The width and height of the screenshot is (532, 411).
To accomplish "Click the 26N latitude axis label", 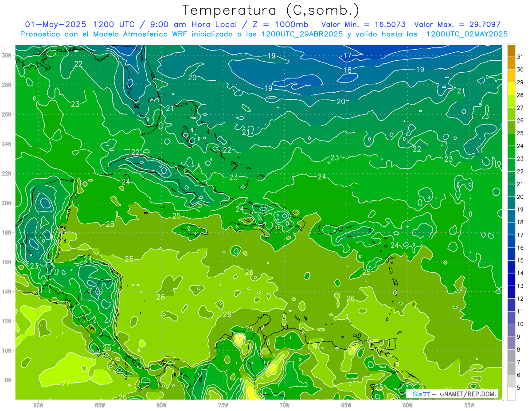I will point(6,114).
